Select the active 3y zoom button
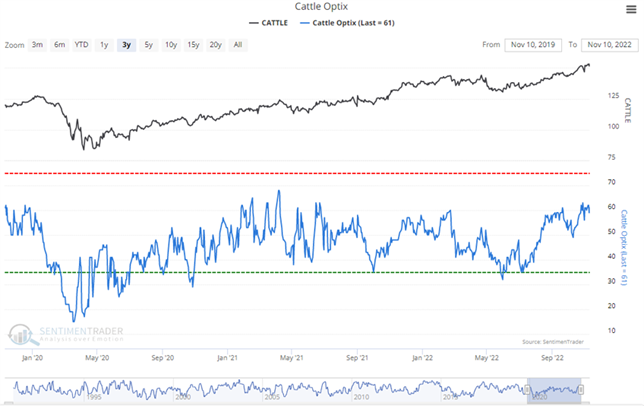The image size is (644, 406). click(126, 45)
